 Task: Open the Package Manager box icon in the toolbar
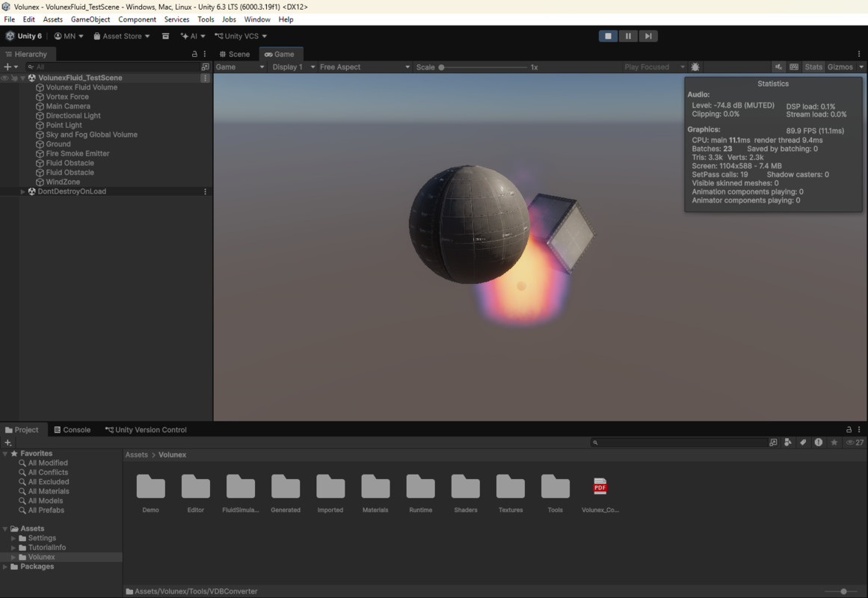(x=165, y=36)
